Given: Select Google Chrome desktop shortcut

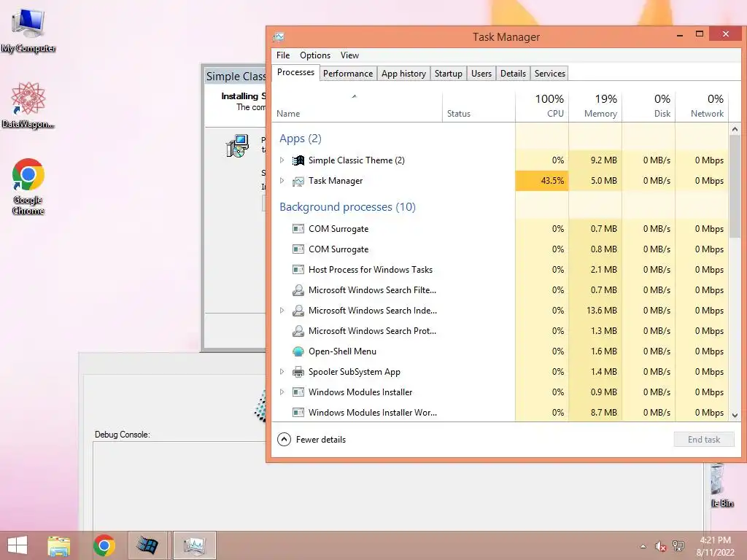Looking at the screenshot, I should pos(28,186).
